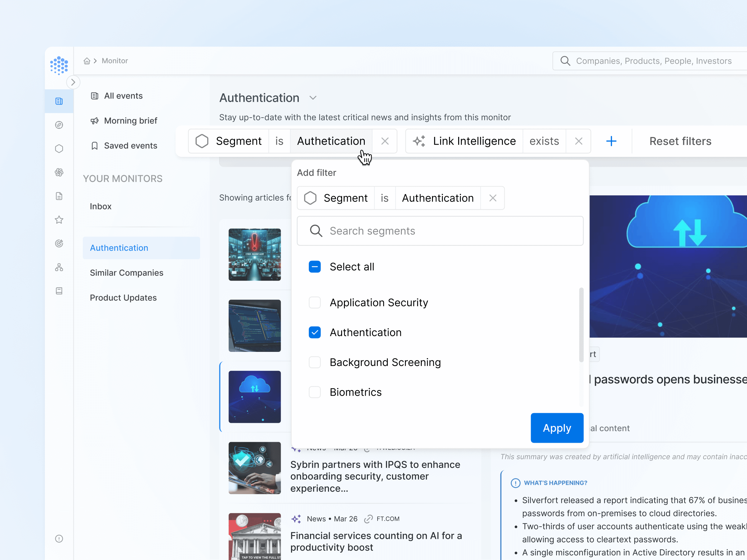Focus the Search segments field
This screenshot has height=560, width=747.
[440, 231]
